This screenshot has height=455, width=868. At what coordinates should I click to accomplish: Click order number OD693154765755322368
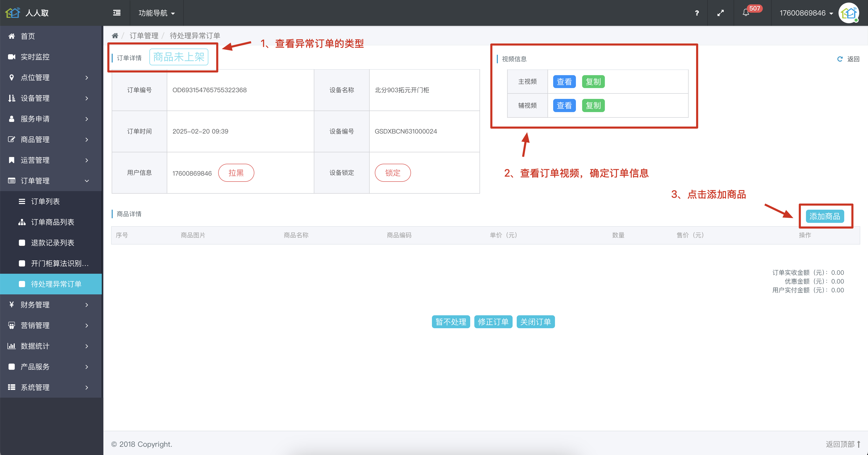click(210, 90)
